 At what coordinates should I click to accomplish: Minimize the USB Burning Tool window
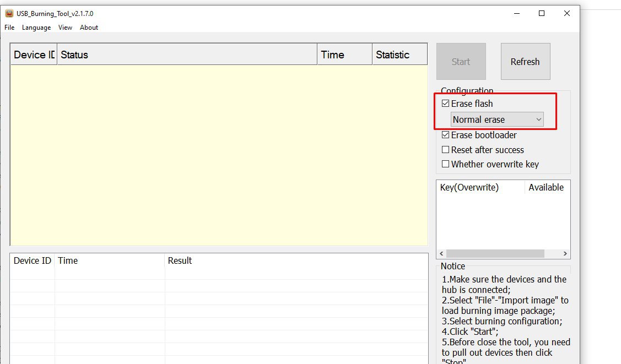click(517, 13)
